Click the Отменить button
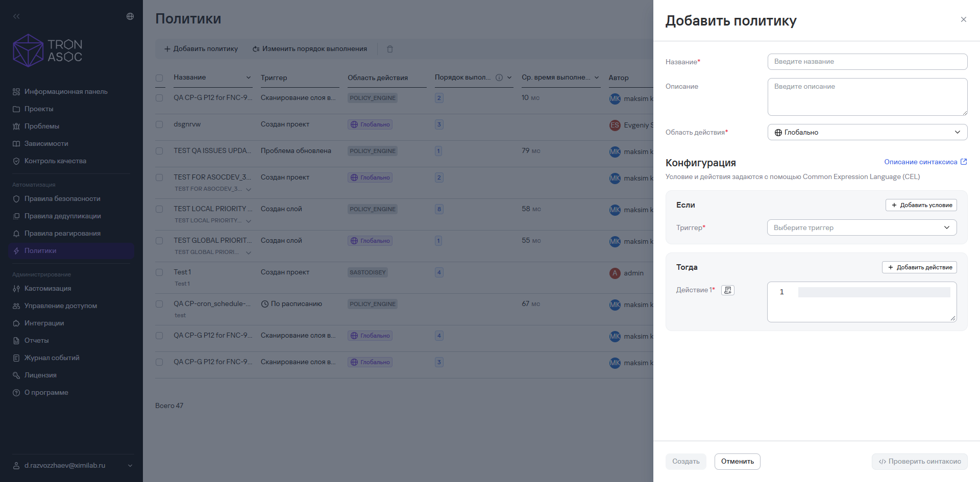Viewport: 980px width, 482px height. click(737, 462)
